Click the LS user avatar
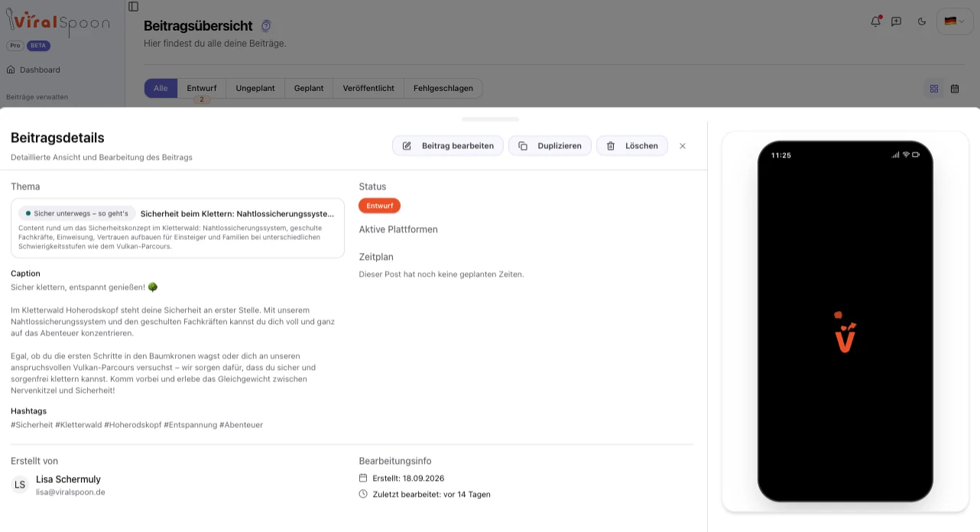Screen dimensions: 980x532 (20, 485)
